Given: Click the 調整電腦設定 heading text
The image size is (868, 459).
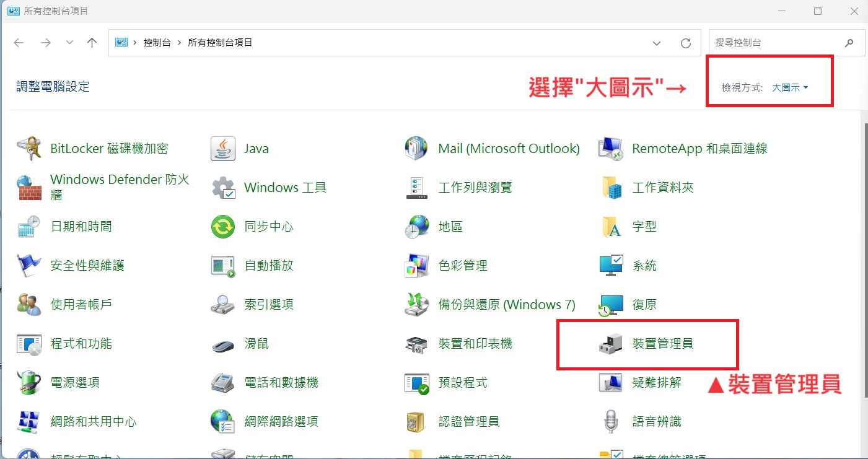Looking at the screenshot, I should [53, 86].
